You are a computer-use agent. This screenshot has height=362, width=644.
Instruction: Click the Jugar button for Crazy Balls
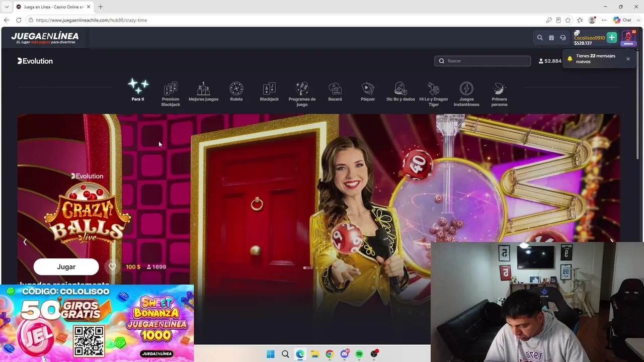point(66,267)
